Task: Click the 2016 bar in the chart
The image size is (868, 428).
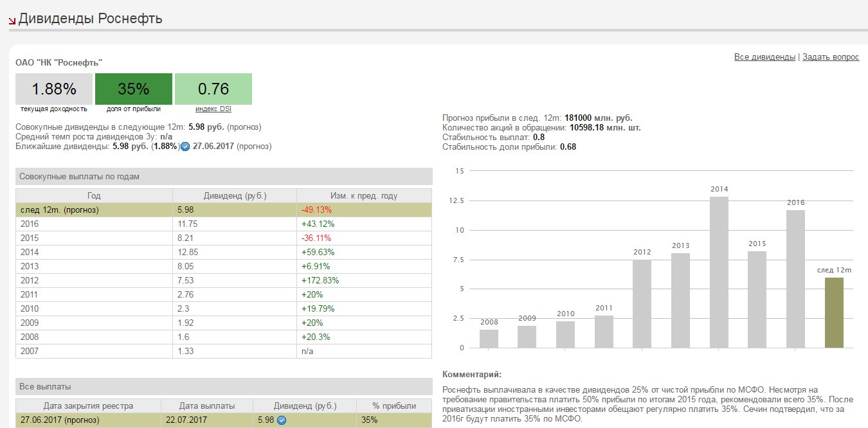Action: tap(795, 279)
